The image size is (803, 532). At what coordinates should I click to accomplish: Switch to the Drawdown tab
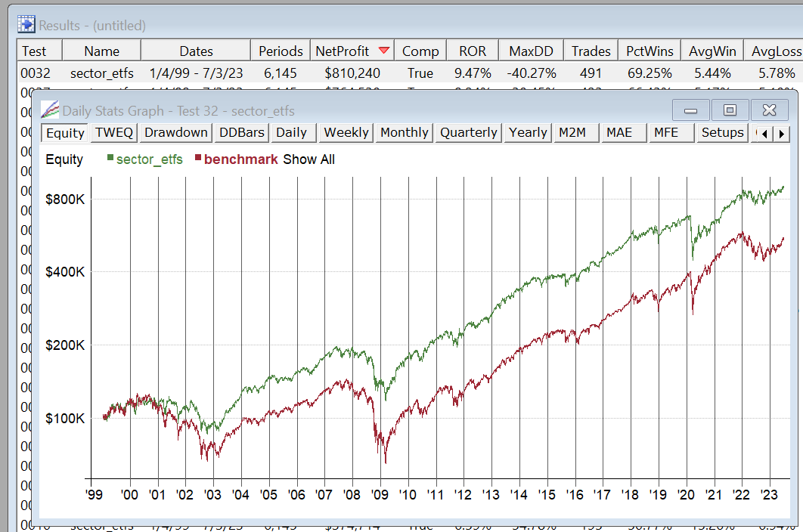[x=175, y=132]
